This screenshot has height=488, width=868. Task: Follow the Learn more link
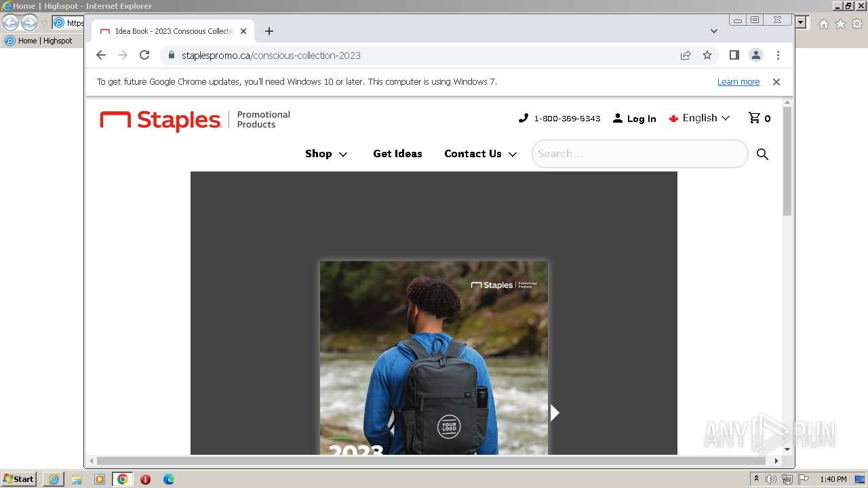tap(738, 82)
